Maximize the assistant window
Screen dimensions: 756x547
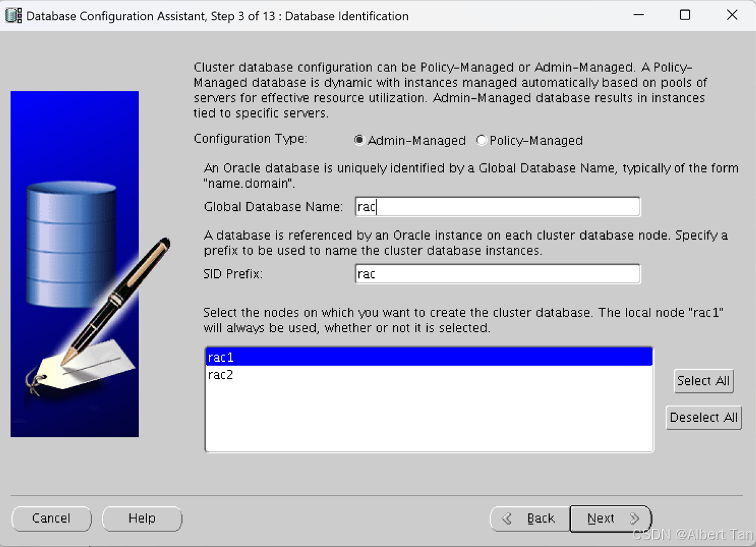click(x=685, y=15)
